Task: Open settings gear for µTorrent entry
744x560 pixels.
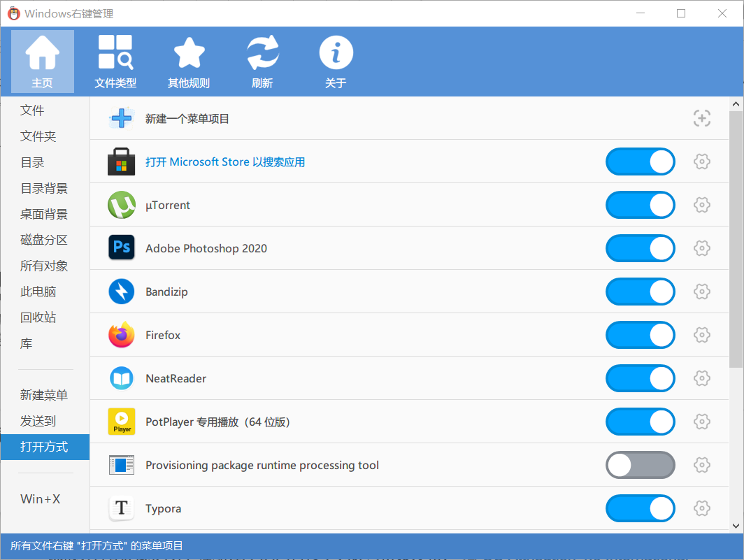Action: [701, 206]
